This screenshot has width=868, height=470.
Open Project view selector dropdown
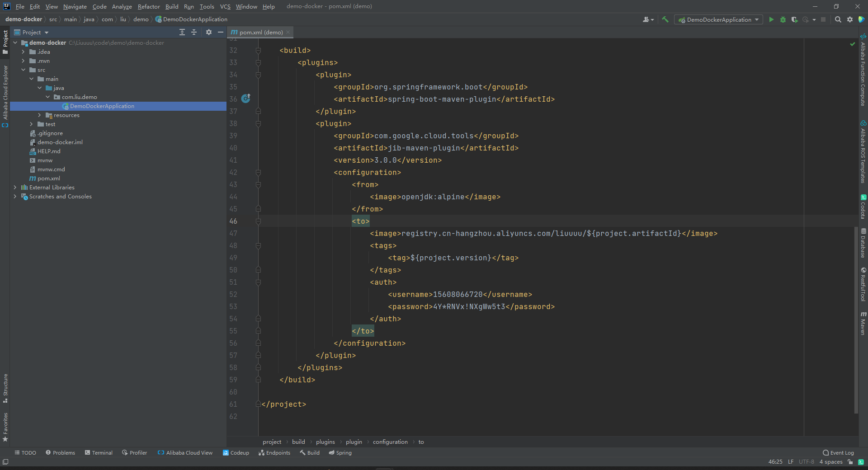(x=31, y=32)
